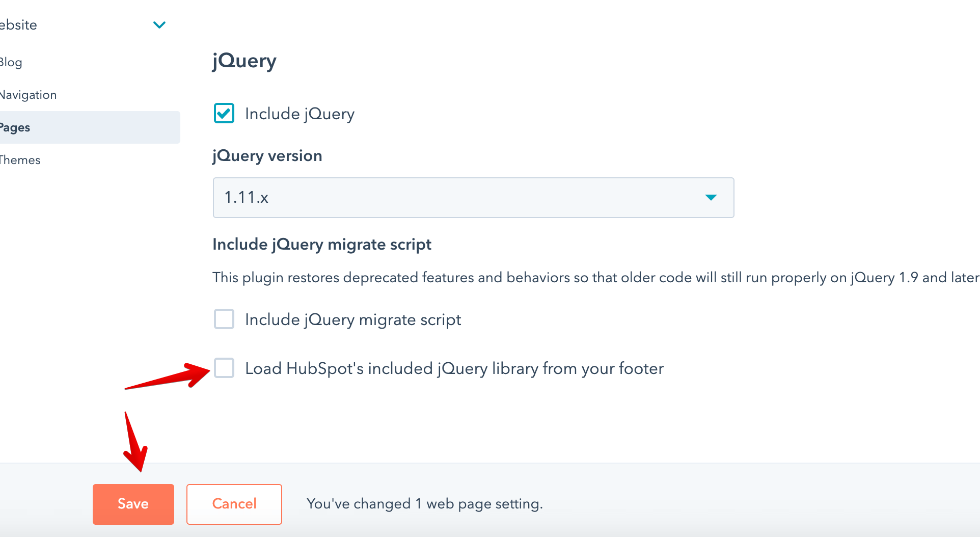Open the Navigation settings section
Viewport: 980px width, 537px height.
[x=28, y=94]
